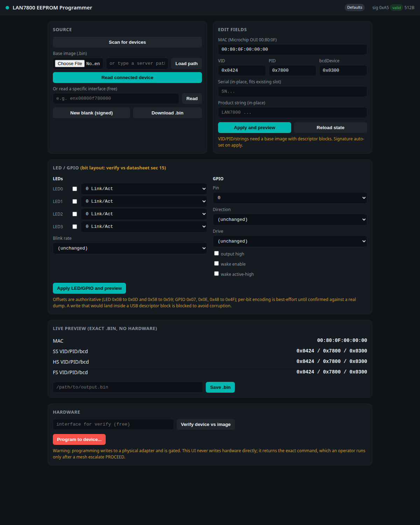Click the 512B size indicator

pyautogui.click(x=409, y=8)
